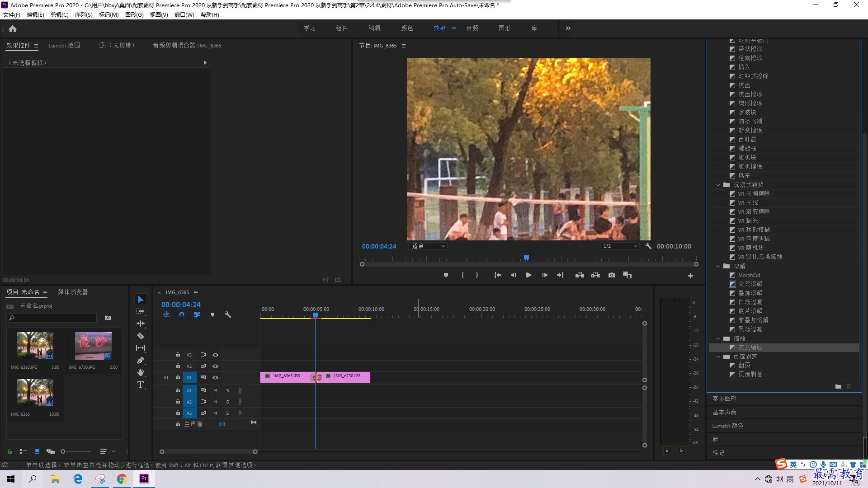Image resolution: width=868 pixels, height=488 pixels.
Task: Select the Slip tool
Action: tap(141, 348)
